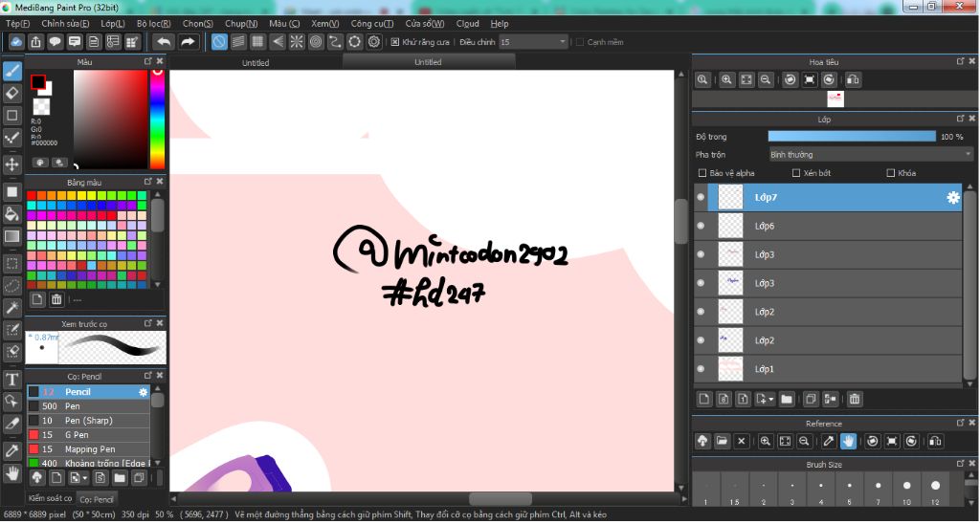This screenshot has width=980, height=524.
Task: Enable Khóa checkbox
Action: 891,173
